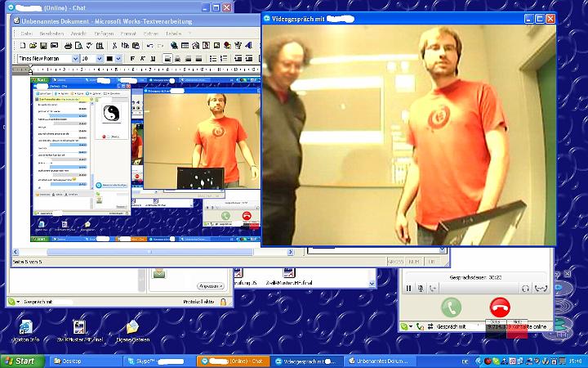Click the headset audio icon in call bar
The width and height of the screenshot is (588, 368).
525,289
